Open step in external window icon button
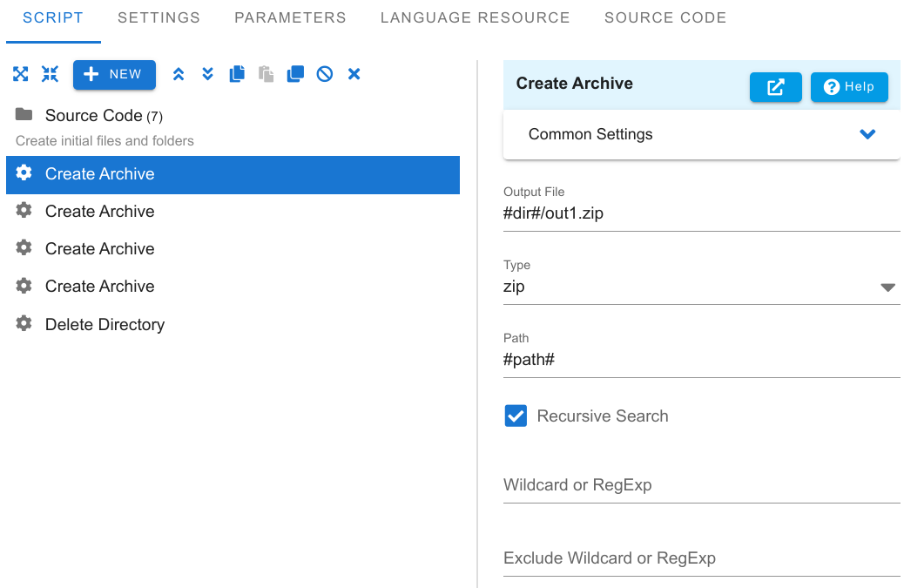 (775, 87)
